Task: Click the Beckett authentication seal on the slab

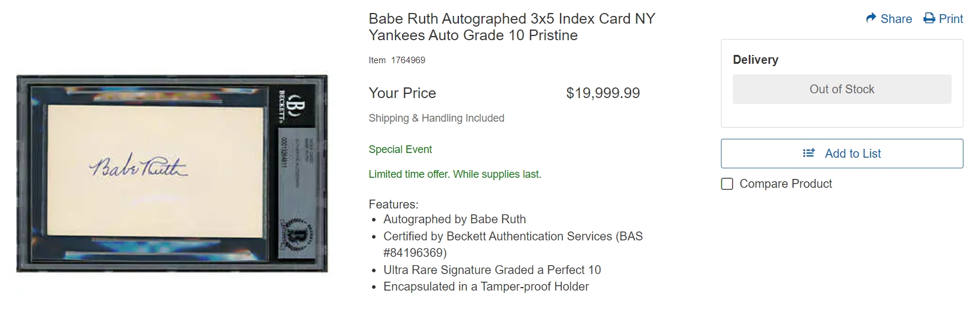Action: click(x=297, y=234)
